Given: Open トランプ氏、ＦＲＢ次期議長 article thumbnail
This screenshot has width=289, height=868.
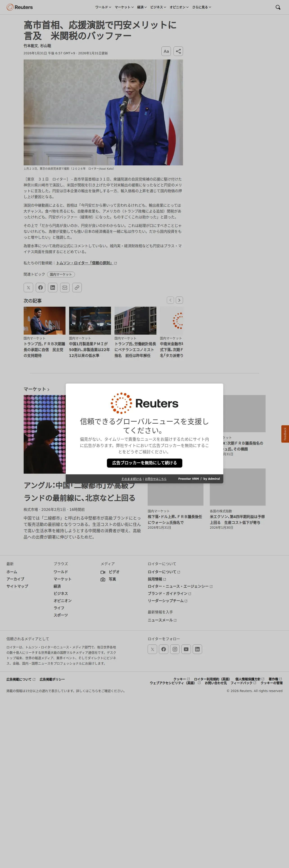Looking at the screenshot, I should pyautogui.click(x=44, y=320).
